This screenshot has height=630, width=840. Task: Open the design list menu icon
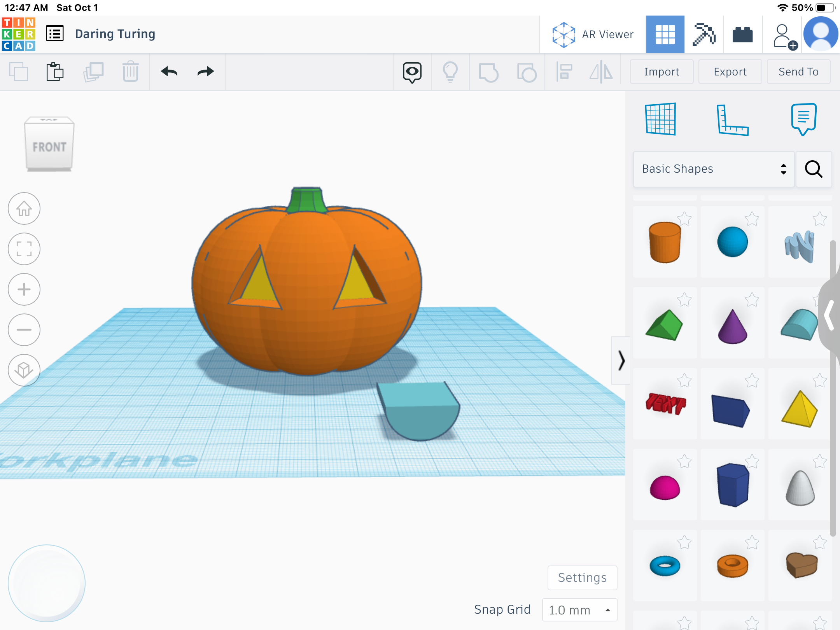55,34
